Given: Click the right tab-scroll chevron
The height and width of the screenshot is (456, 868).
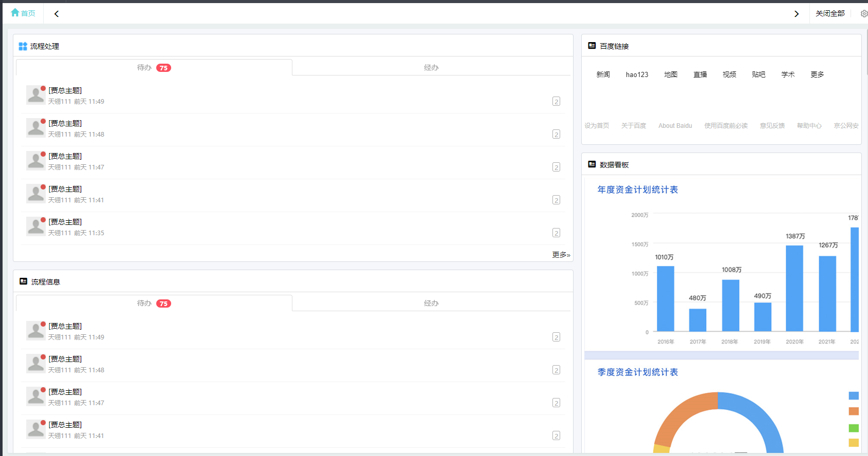Looking at the screenshot, I should click(797, 14).
